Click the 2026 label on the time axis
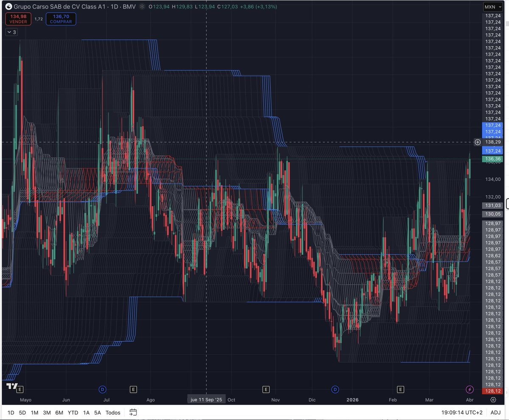The image size is (509, 420). 352,400
